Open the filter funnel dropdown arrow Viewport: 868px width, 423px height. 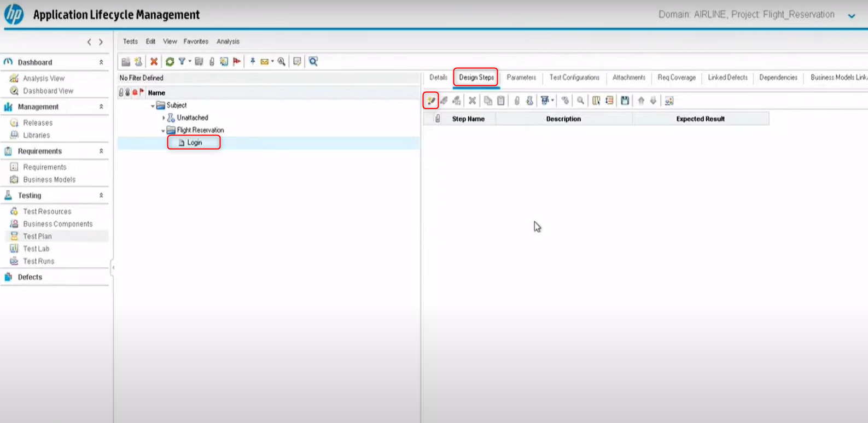pyautogui.click(x=190, y=62)
